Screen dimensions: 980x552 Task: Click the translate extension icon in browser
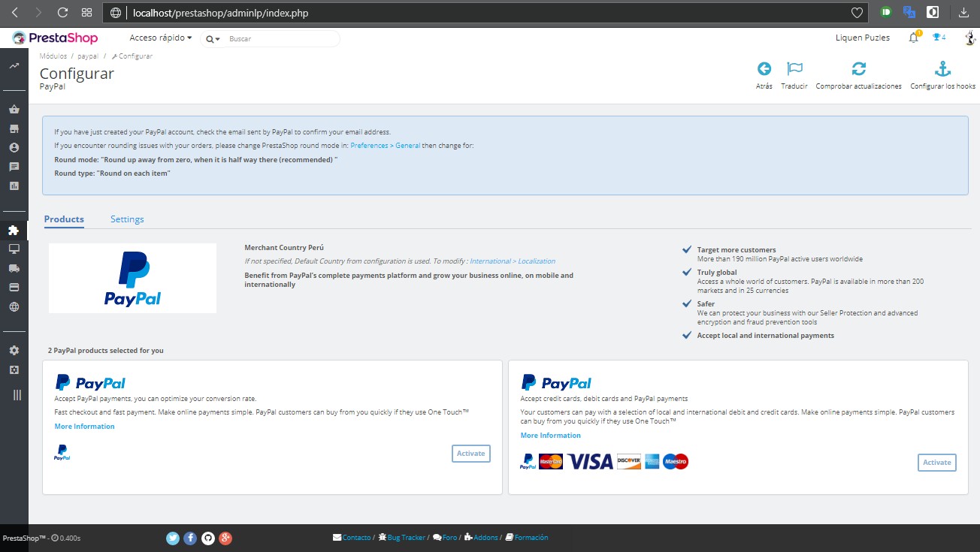click(x=909, y=13)
